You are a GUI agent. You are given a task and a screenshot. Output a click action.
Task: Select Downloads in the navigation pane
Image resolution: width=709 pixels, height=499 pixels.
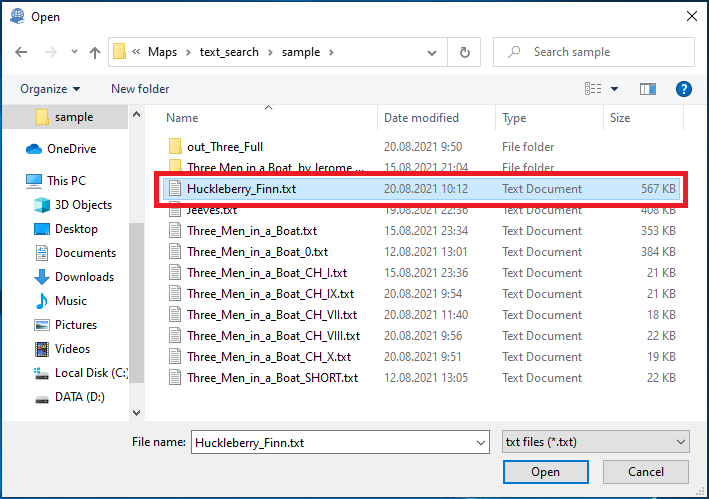click(84, 277)
